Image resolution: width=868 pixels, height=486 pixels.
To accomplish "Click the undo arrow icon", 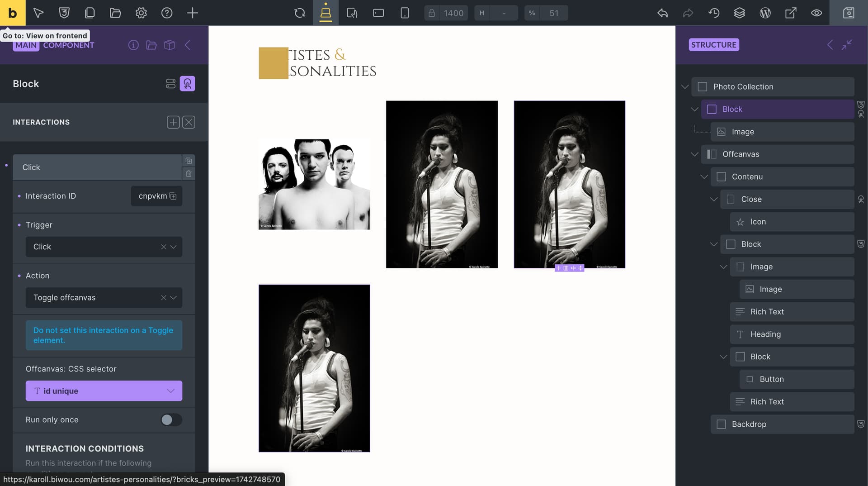I will coord(662,13).
